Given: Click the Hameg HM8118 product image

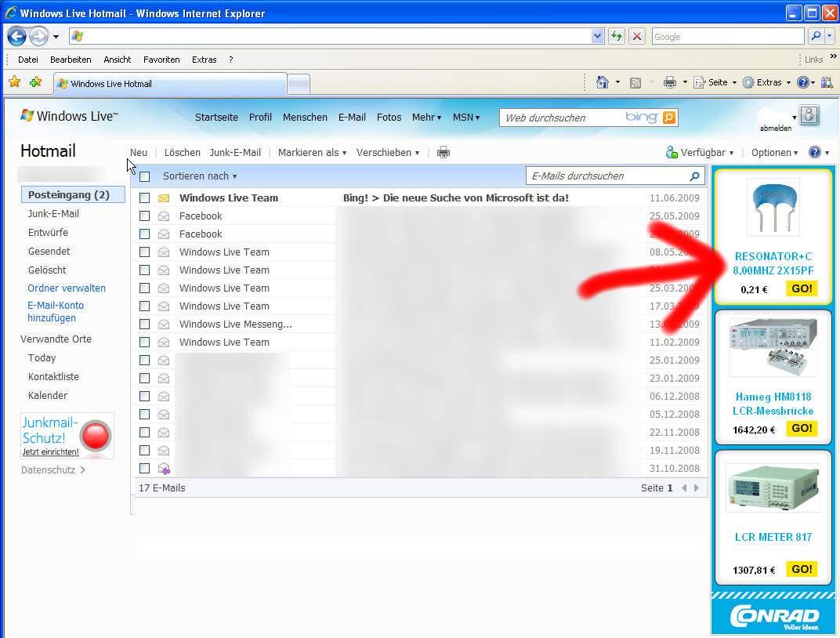Looking at the screenshot, I should coord(773,346).
